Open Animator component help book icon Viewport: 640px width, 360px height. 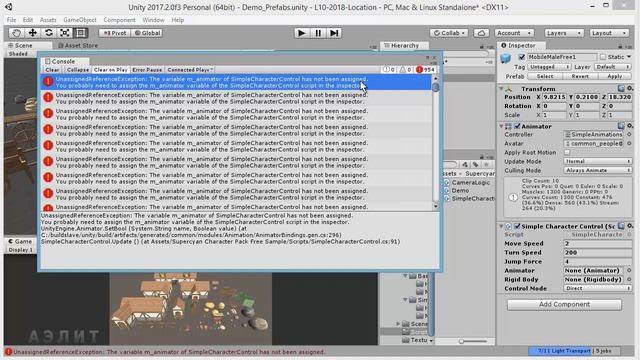point(621,126)
